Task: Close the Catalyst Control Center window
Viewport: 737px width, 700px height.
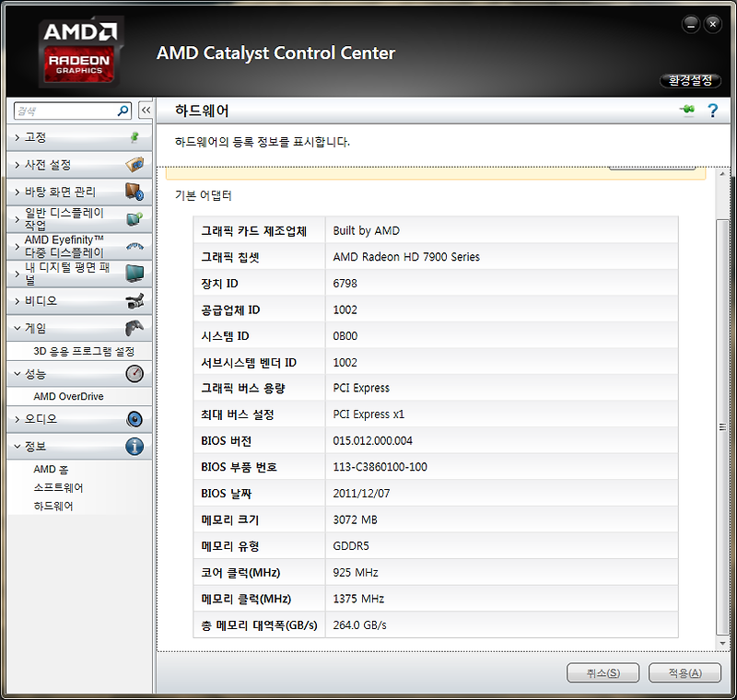Action: click(712, 24)
